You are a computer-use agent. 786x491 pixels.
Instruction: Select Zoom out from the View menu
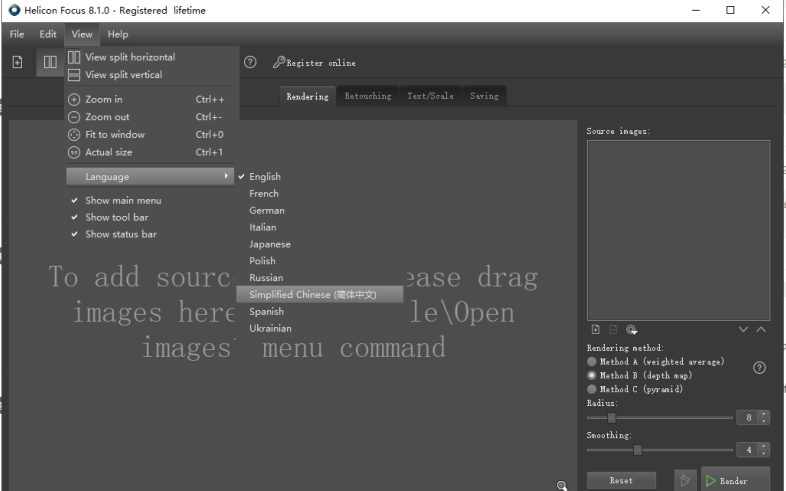[150, 117]
